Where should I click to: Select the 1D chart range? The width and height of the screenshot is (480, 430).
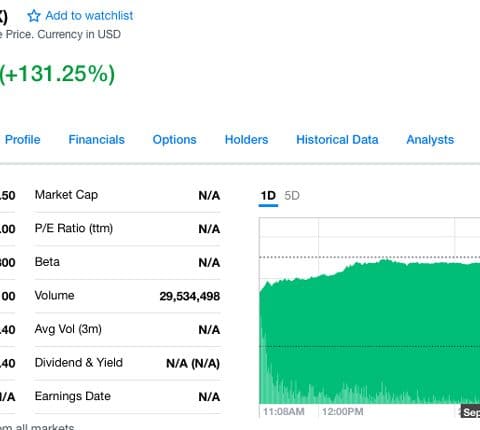point(268,196)
